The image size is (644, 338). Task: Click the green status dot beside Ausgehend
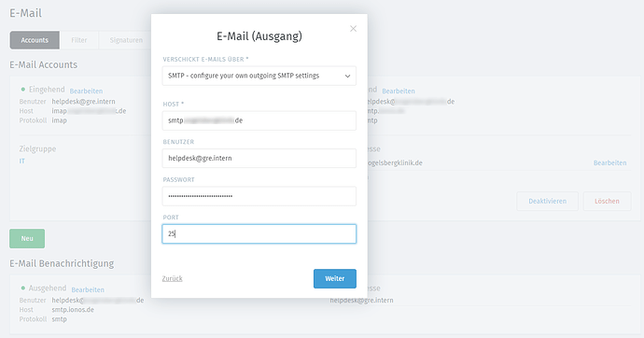(23, 288)
